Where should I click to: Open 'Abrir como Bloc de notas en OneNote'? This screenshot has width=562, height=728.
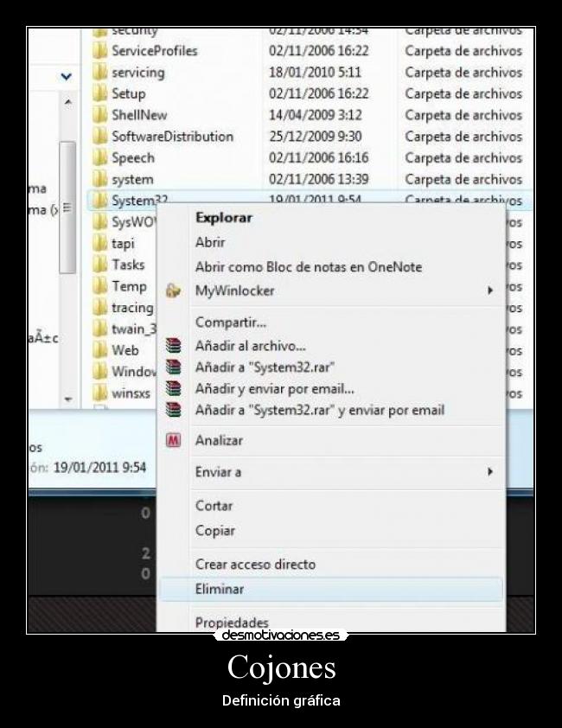[x=309, y=267]
